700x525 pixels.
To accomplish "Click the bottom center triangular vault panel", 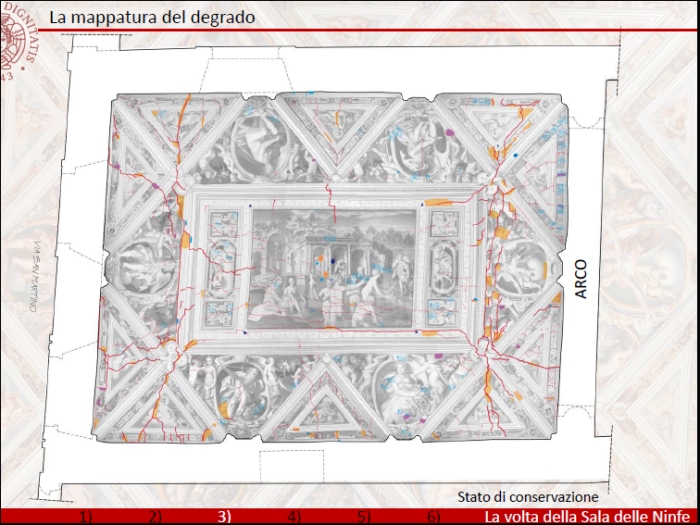I will click(330, 405).
